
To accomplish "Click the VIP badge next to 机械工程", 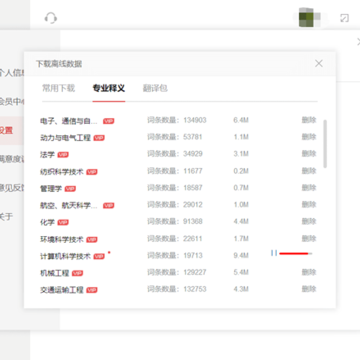I will pos(77,273).
